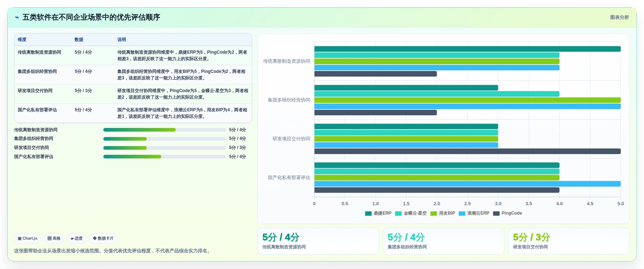
Task: Toggle the PingCode legend color box
Action: click(496, 214)
